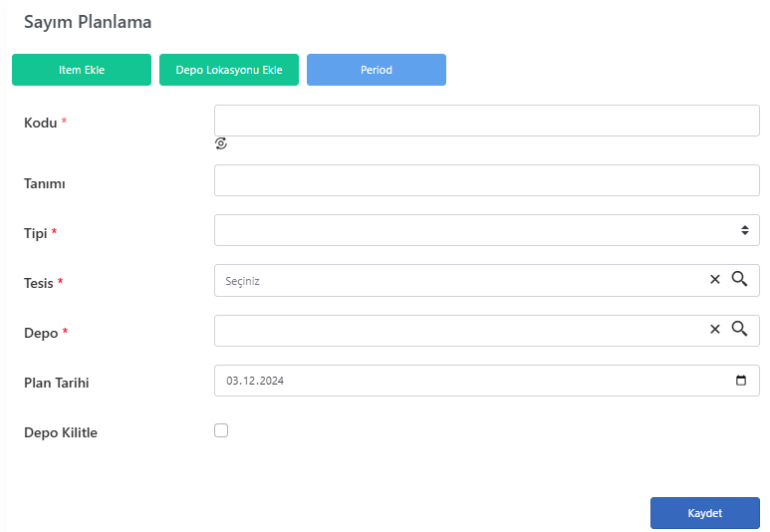
Task: Enable the Depo Kilitle checkbox
Action: [x=221, y=430]
